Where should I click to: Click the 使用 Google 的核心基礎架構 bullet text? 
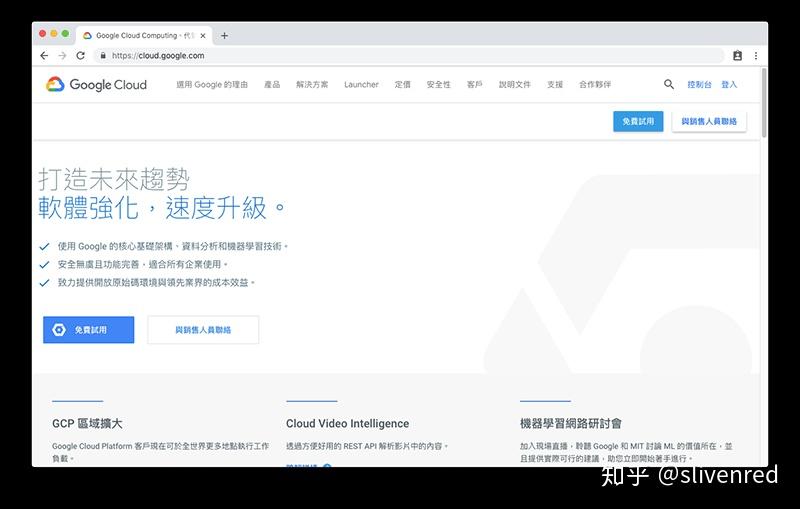172,246
